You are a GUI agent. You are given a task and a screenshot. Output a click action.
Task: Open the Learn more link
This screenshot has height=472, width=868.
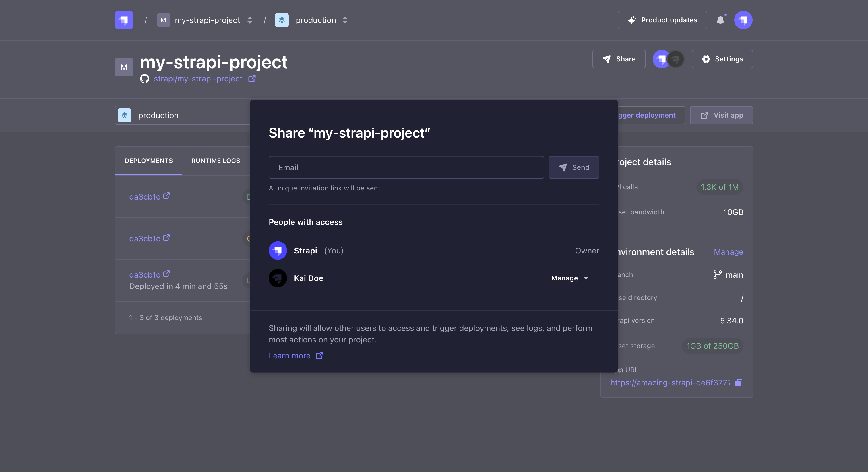pyautogui.click(x=290, y=356)
